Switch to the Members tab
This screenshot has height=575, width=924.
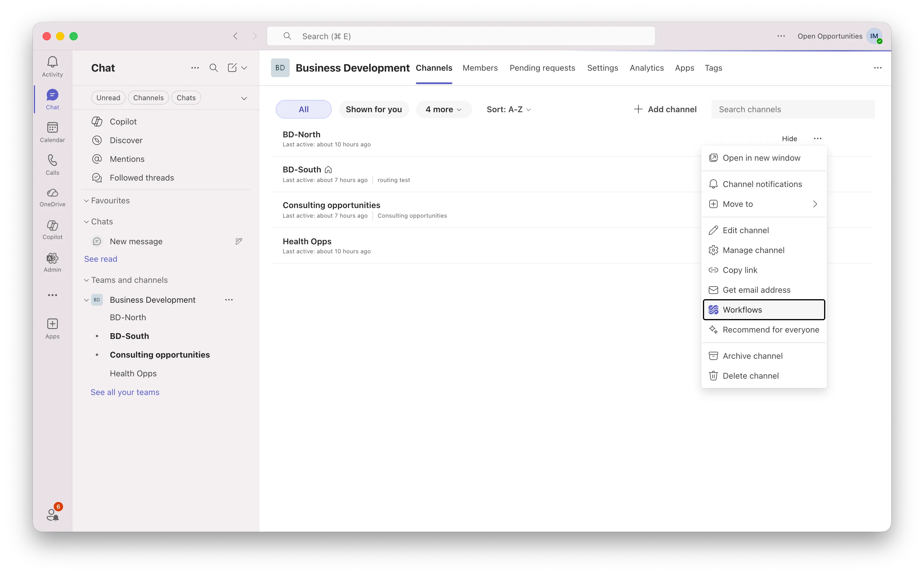coord(480,68)
